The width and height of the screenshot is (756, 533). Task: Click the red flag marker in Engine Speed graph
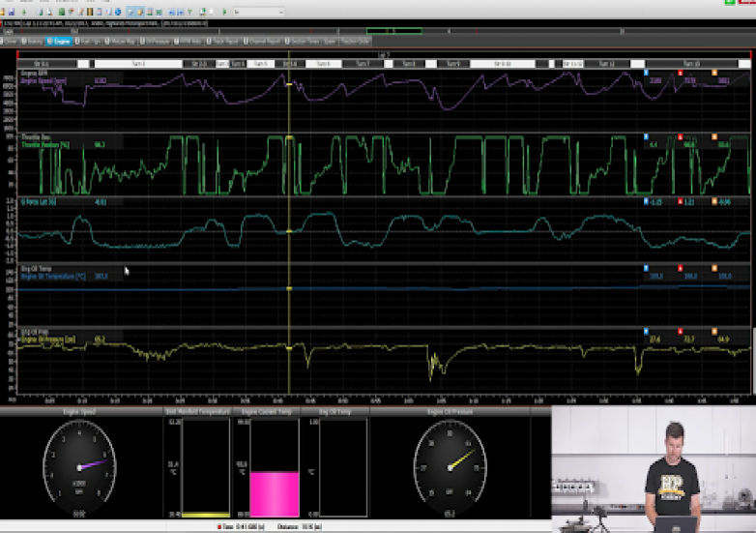pos(681,73)
